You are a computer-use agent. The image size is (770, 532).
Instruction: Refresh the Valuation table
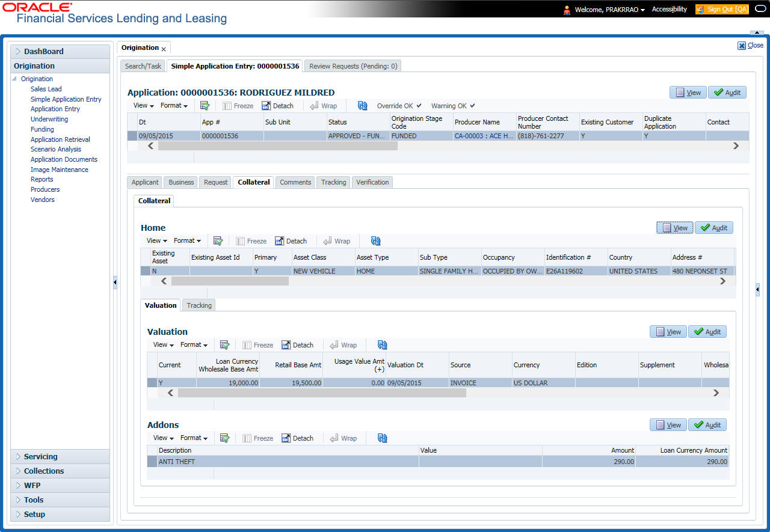(383, 345)
